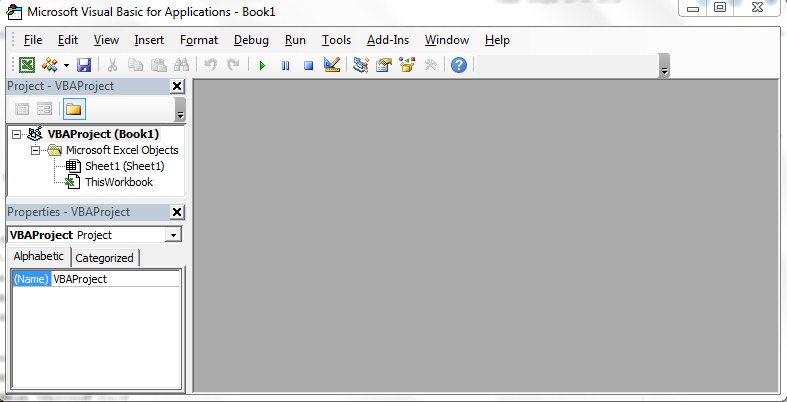Screen dimensions: 787x402
Task: Click the Insert UserForm icon
Action: coord(50,65)
